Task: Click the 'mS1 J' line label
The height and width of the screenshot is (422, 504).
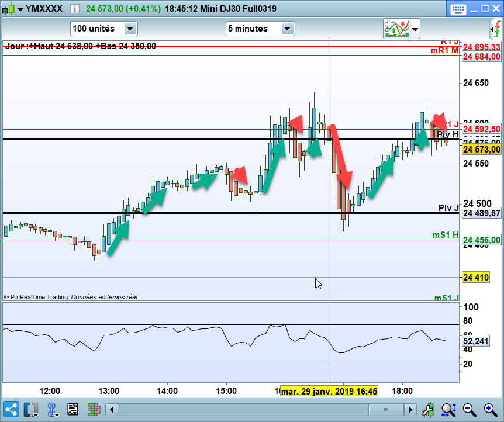Action: coord(447,298)
